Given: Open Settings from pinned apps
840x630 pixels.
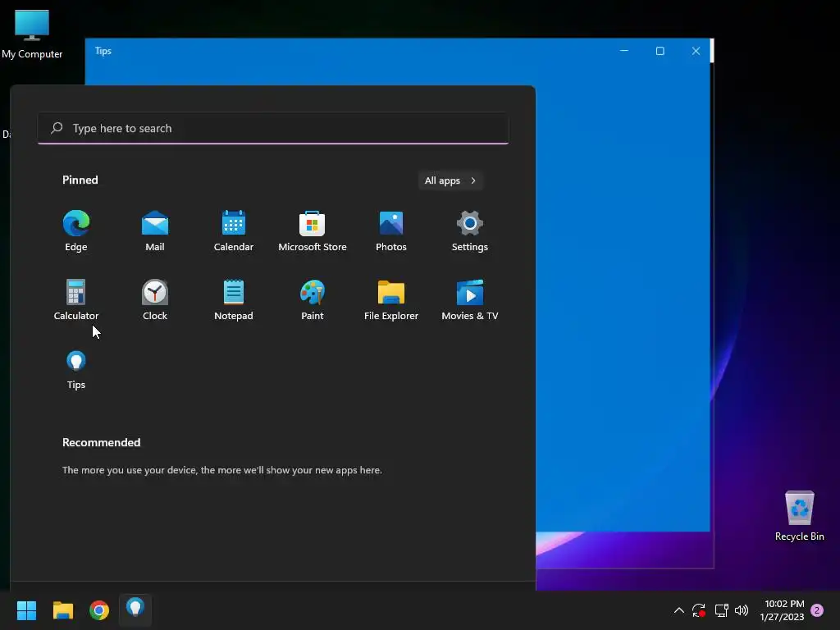Looking at the screenshot, I should tap(470, 231).
